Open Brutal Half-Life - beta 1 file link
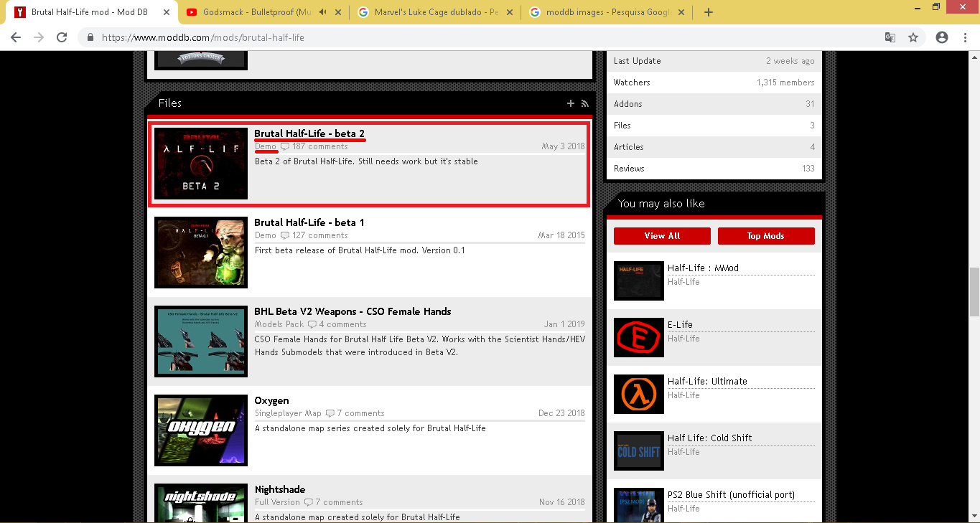Viewport: 980px width, 523px height. tap(309, 222)
